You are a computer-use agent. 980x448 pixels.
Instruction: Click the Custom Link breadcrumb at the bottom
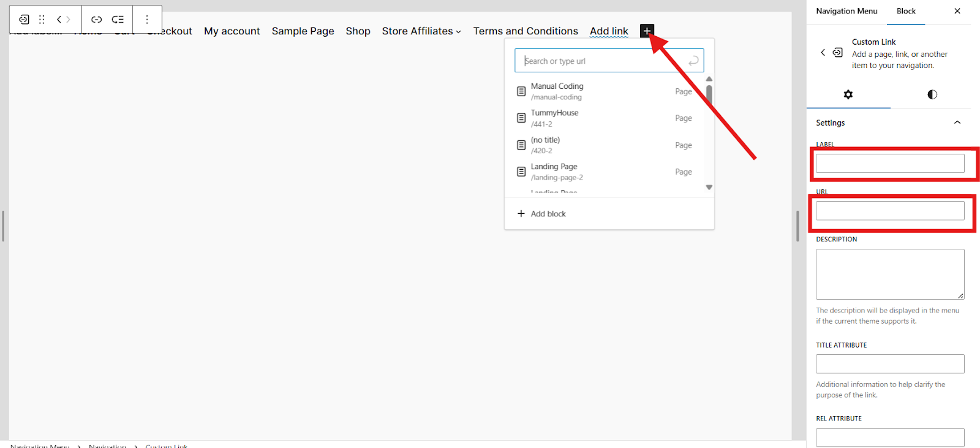point(167,446)
